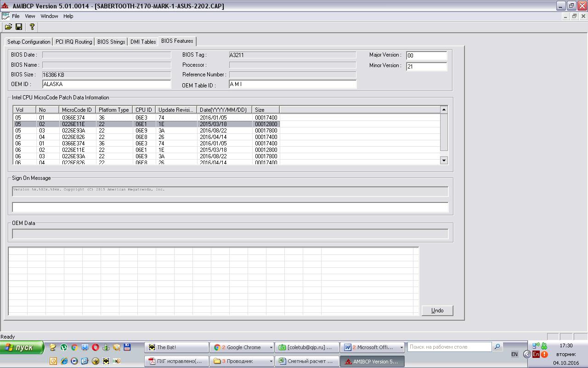The width and height of the screenshot is (588, 368).
Task: Click the пуск Start button
Action: point(22,347)
